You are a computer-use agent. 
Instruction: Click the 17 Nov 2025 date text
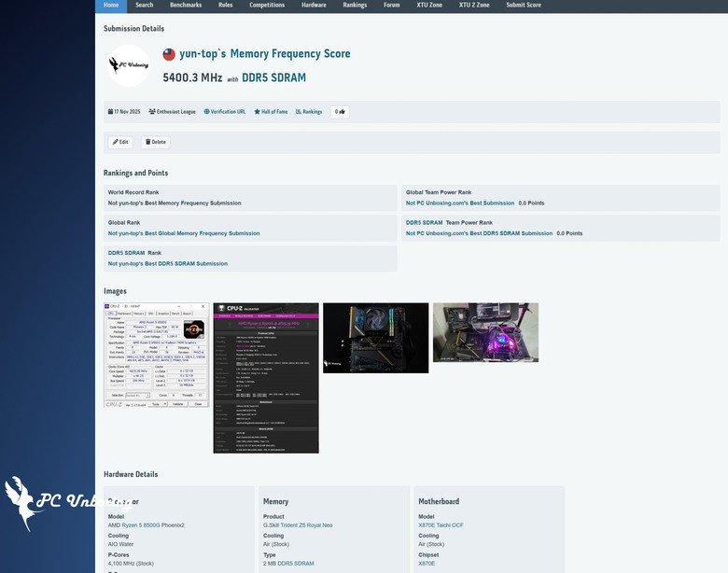(127, 112)
